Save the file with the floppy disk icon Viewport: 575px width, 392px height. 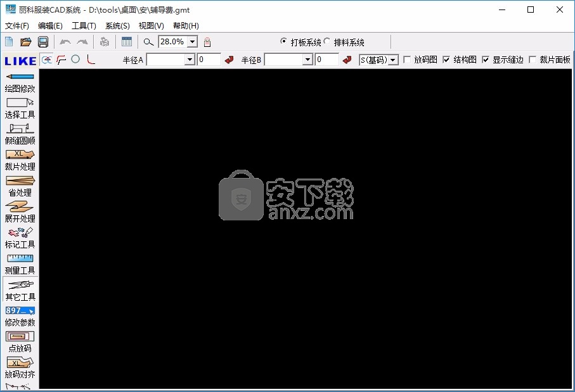43,42
